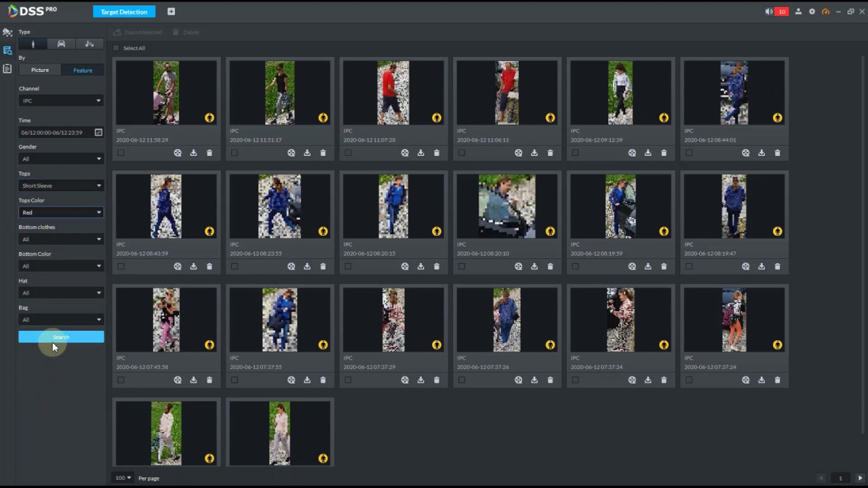
Task: Open the Tops dropdown showing Short Sleeve
Action: 61,186
